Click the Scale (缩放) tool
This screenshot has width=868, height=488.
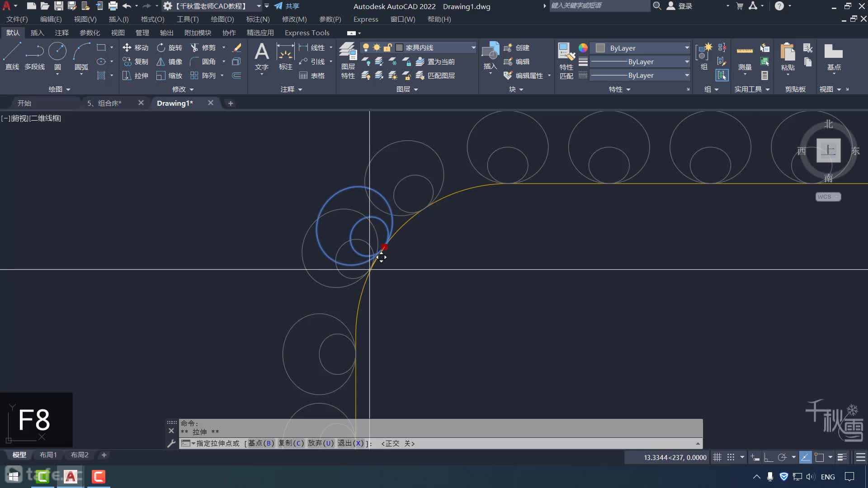pyautogui.click(x=169, y=75)
